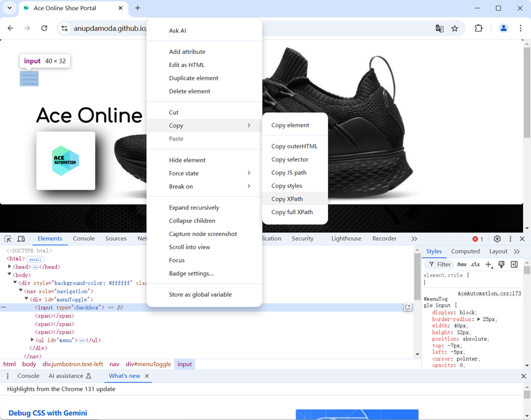531x420 pixels.
Task: Choose Copy selector
Action: tap(295, 159)
